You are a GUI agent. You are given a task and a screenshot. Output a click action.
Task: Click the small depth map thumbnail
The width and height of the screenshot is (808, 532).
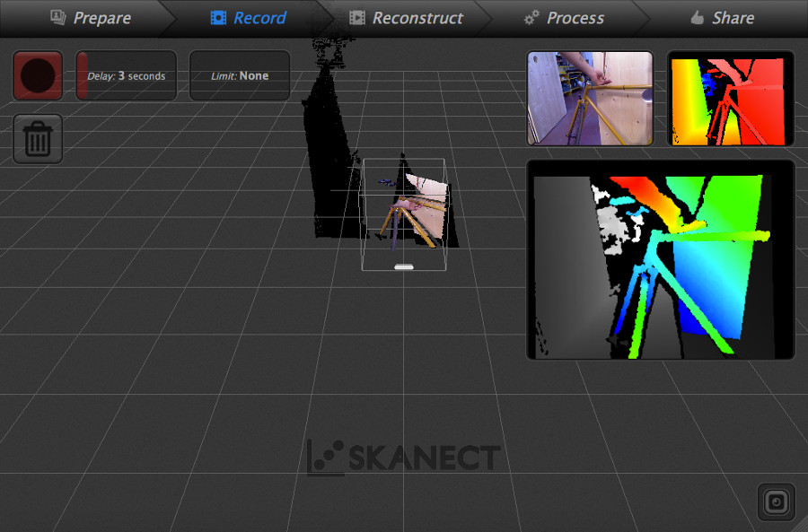730,99
